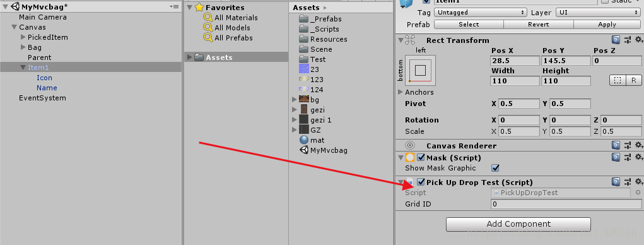Image resolution: width=644 pixels, height=245 pixels.
Task: Toggle Pick Up Drop Test enabled checkbox
Action: [421, 182]
